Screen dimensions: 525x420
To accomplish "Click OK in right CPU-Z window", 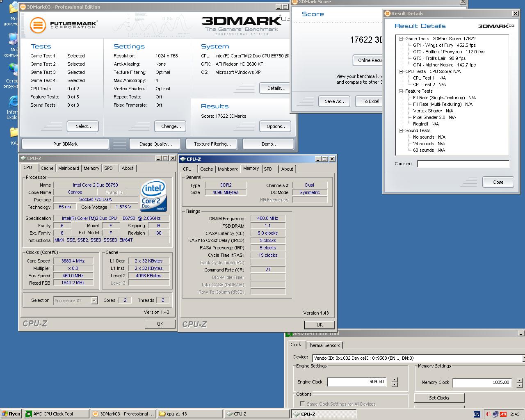I will click(x=320, y=325).
